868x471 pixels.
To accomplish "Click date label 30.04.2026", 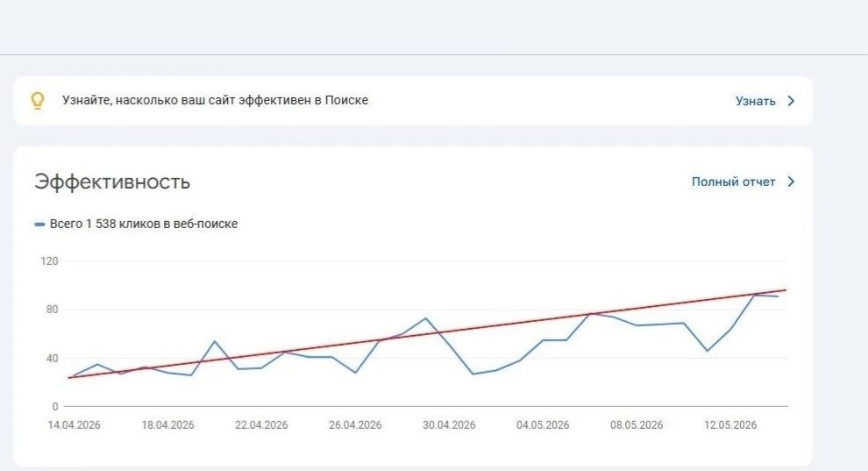I will point(449,425).
